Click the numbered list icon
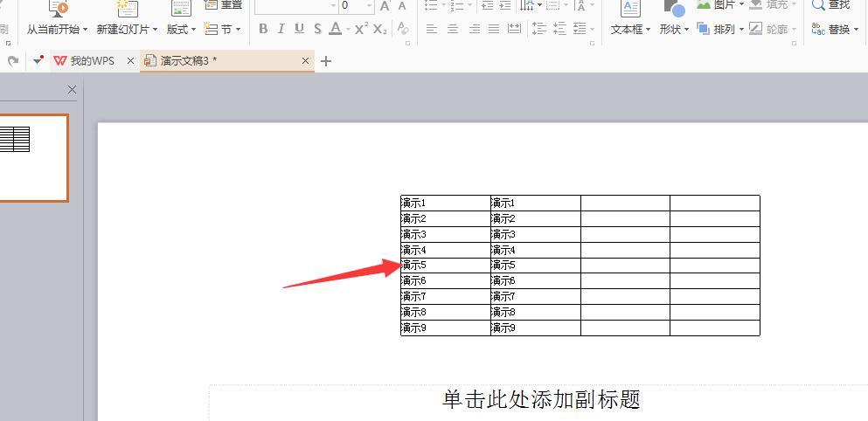This screenshot has height=421, width=868. point(456,5)
